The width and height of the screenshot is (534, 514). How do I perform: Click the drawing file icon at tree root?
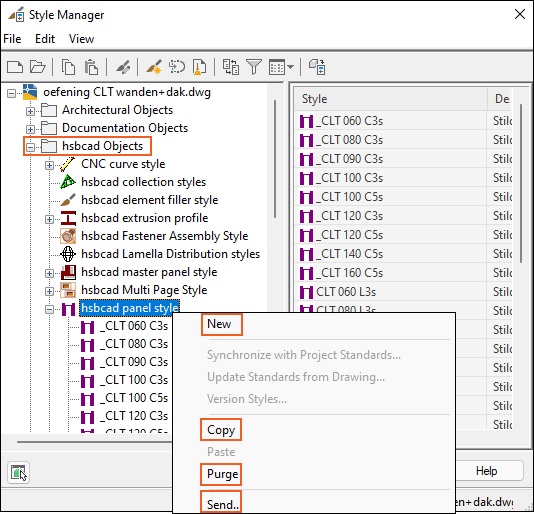coord(30,92)
